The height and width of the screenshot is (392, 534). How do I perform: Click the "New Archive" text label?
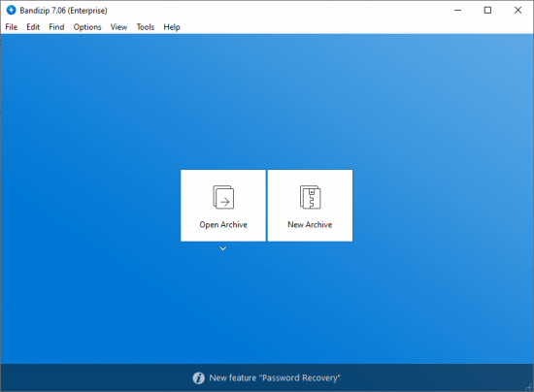coord(310,224)
